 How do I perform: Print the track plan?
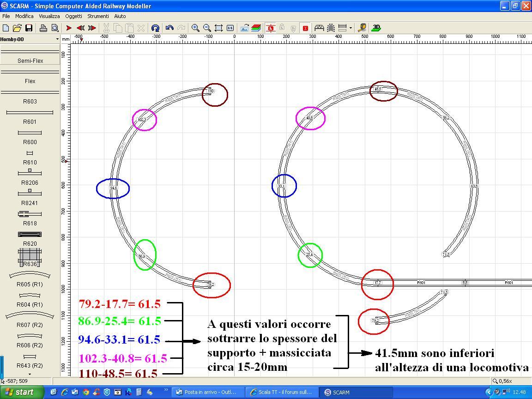[43, 28]
